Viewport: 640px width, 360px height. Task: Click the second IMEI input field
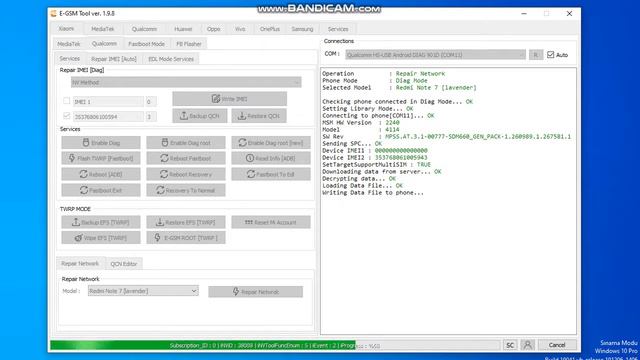tap(108, 117)
